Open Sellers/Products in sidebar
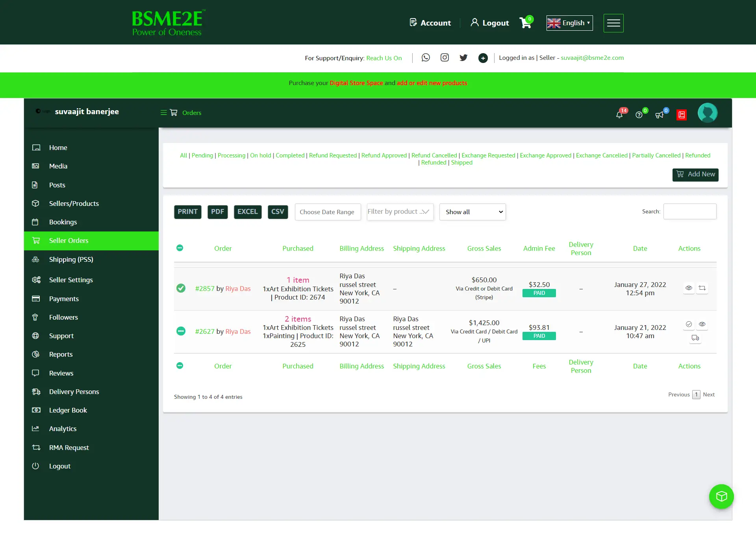 91,204
